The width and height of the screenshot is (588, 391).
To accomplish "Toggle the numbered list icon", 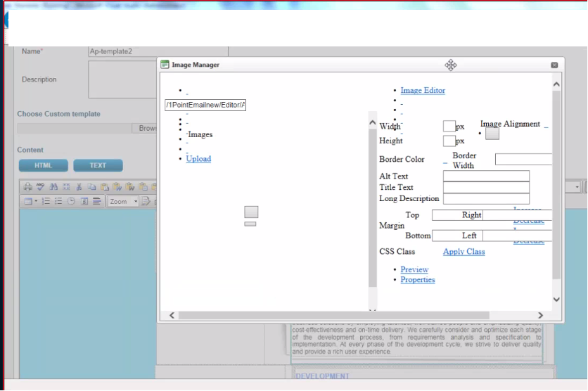I will [46, 201].
